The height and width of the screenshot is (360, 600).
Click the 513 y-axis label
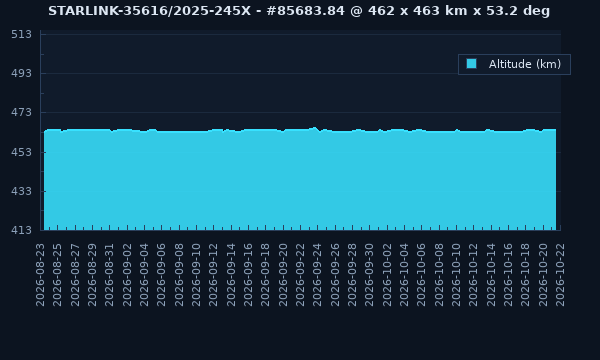point(21,34)
